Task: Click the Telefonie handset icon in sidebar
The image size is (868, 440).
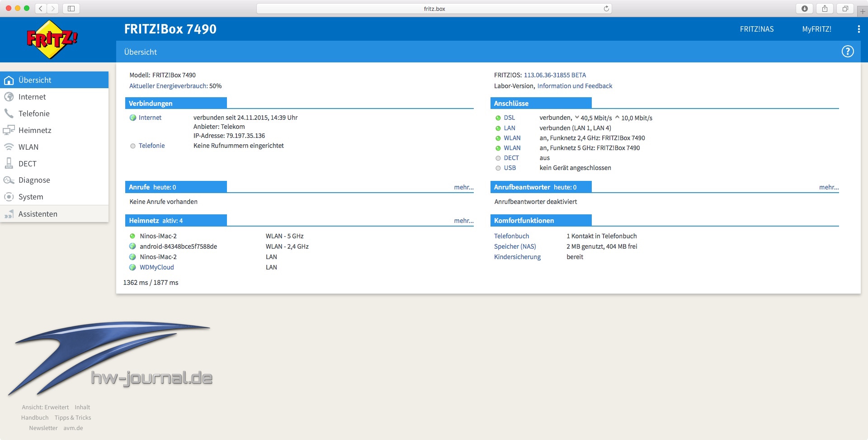Action: (x=9, y=114)
